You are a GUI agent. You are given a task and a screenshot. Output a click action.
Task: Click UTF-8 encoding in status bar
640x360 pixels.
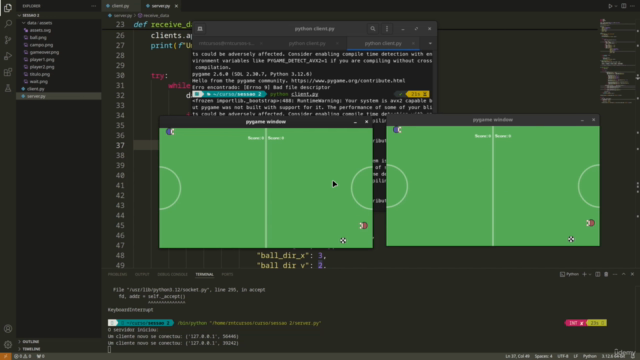[x=563, y=356]
